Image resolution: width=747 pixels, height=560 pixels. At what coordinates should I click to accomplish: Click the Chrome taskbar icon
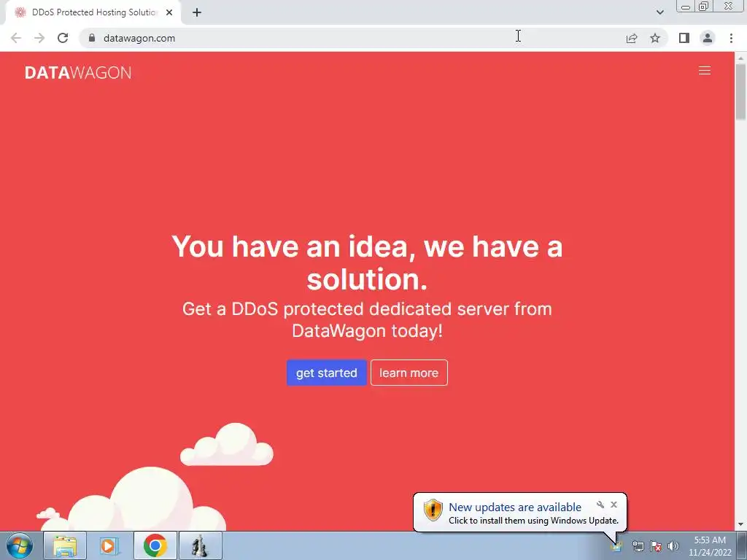coord(155,546)
